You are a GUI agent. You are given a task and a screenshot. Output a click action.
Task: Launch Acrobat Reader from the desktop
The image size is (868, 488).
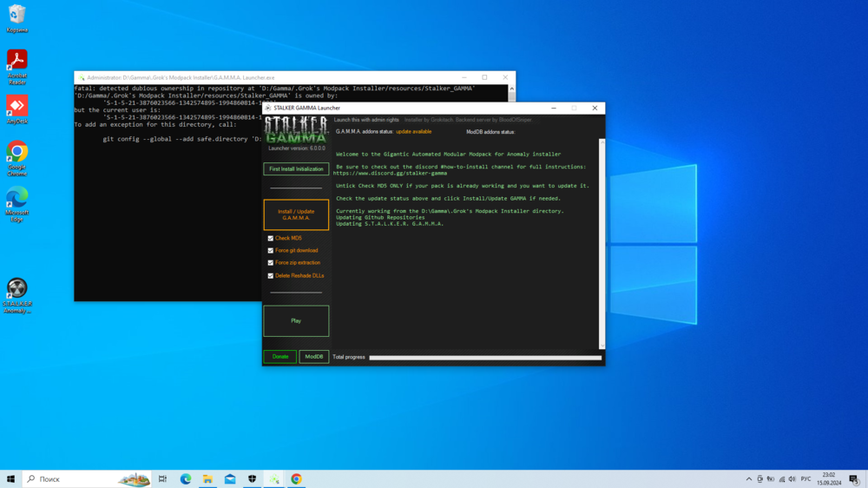coord(16,60)
